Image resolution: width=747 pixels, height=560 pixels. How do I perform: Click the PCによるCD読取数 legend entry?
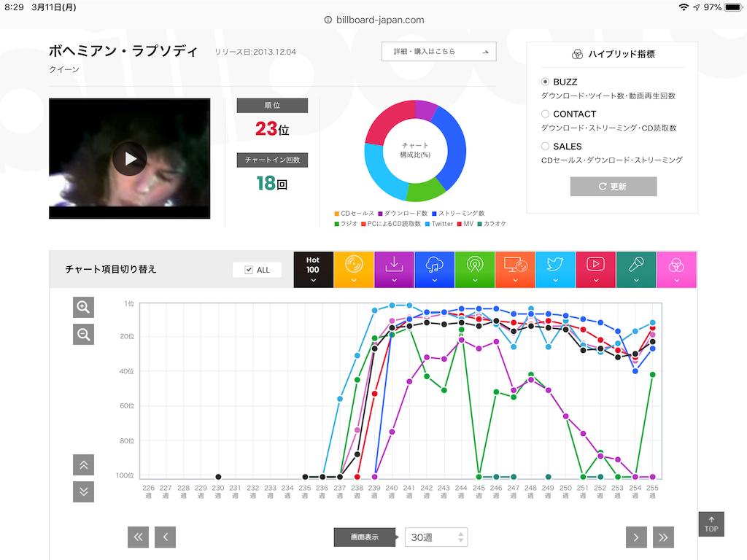(x=391, y=224)
